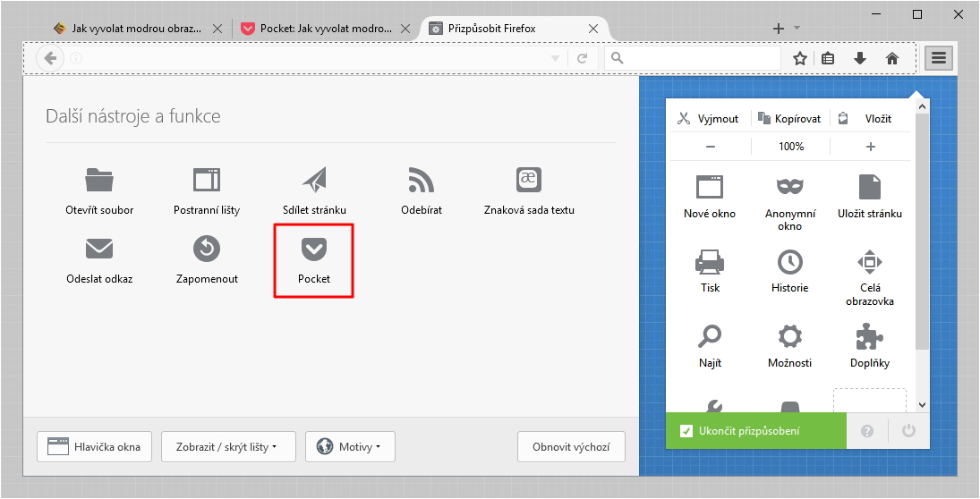Close the Přizpůsobit Firefox tab
Image resolution: width=980 pixels, height=499 pixels.
coord(593,28)
